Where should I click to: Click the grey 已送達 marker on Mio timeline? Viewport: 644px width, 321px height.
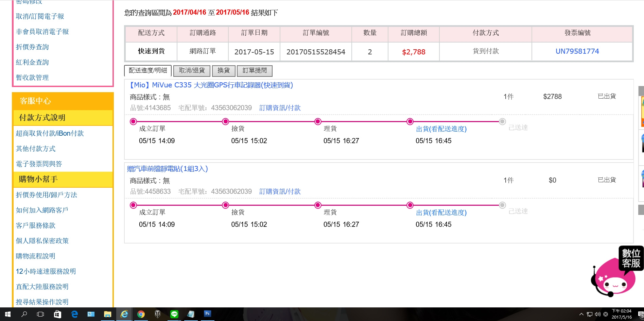502,121
